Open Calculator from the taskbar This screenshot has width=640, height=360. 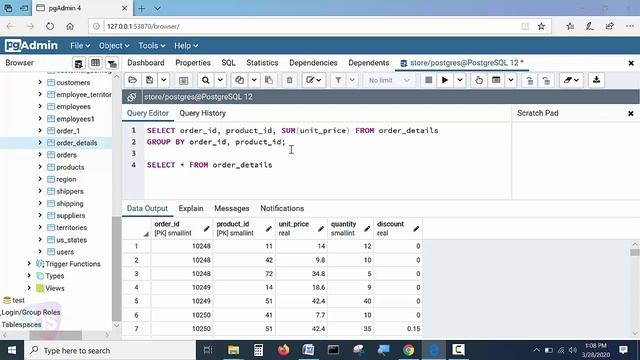(258, 350)
